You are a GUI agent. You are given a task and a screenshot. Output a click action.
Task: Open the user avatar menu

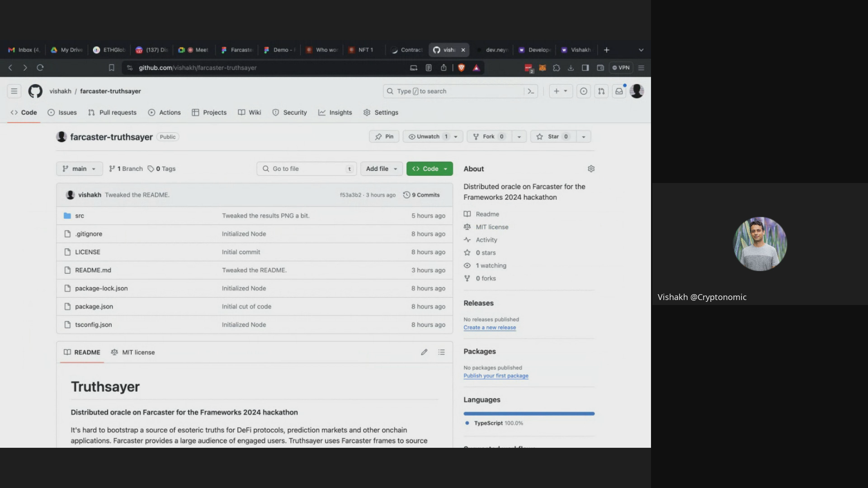(637, 91)
